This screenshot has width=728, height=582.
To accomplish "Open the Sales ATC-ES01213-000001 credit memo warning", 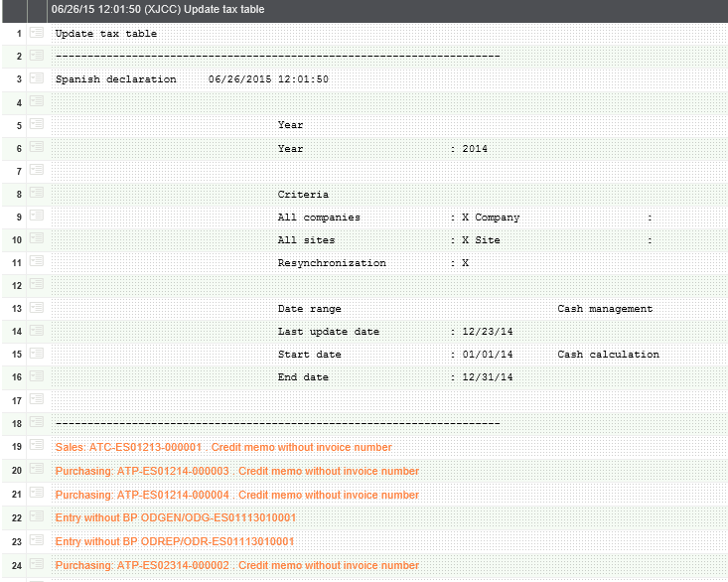I will coord(223,447).
